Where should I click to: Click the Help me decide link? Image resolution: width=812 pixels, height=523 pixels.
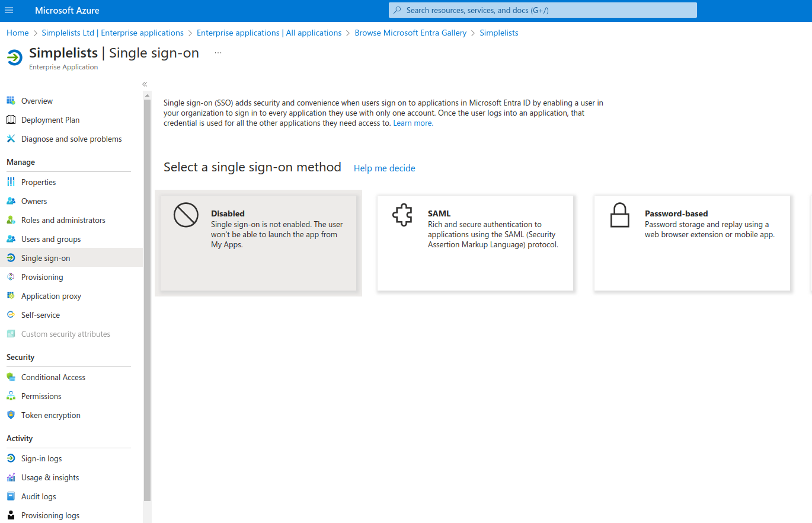point(385,168)
